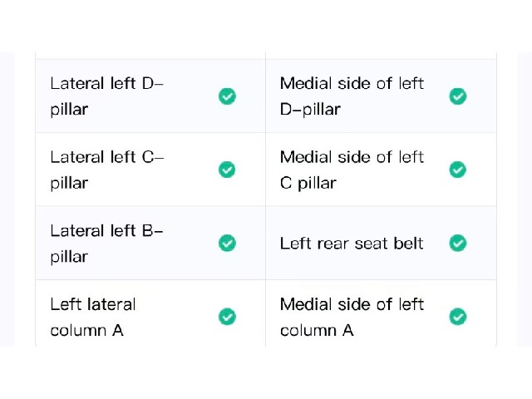532x399 pixels.
Task: Open the Medial side of left C pillar entry
Action: pyautogui.click(x=352, y=170)
